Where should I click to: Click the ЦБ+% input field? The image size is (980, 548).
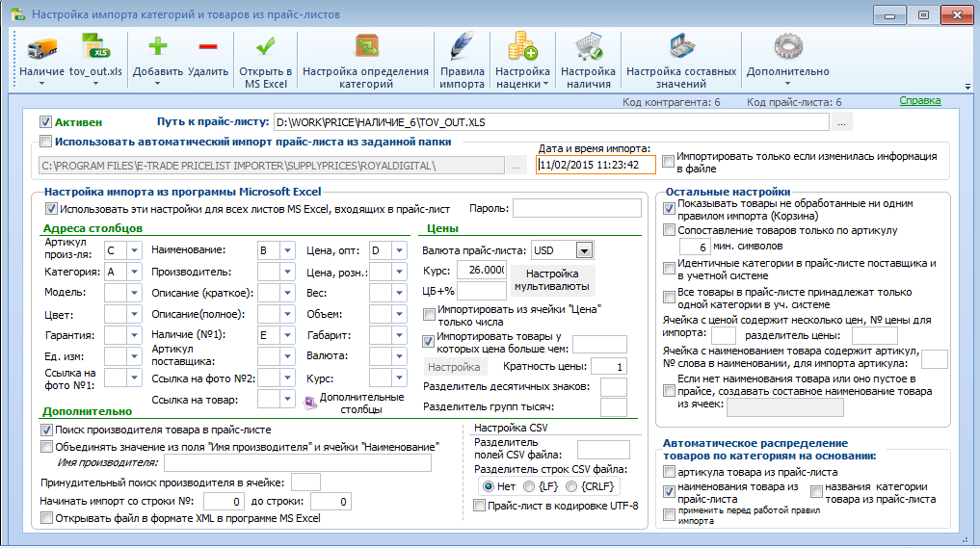(481, 291)
